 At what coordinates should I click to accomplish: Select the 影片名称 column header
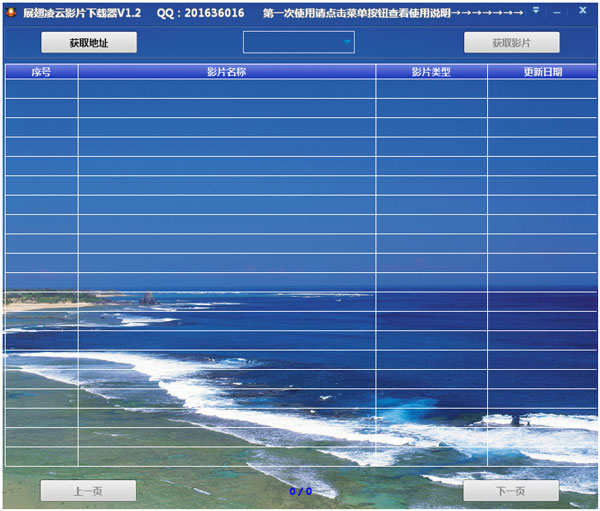pyautogui.click(x=227, y=72)
